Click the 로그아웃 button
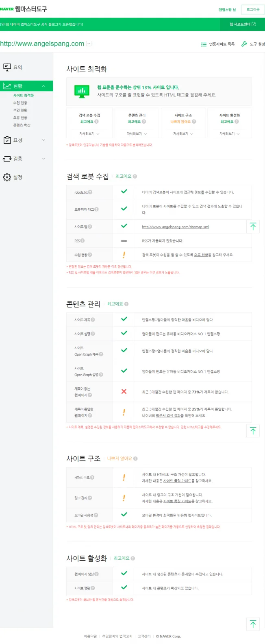 pos(252,9)
